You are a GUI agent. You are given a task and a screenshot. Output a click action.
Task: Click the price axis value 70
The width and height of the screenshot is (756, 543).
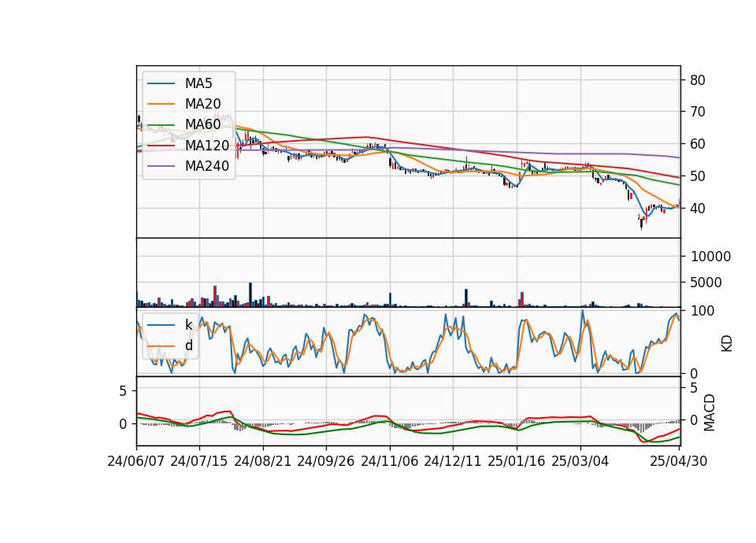tap(698, 113)
